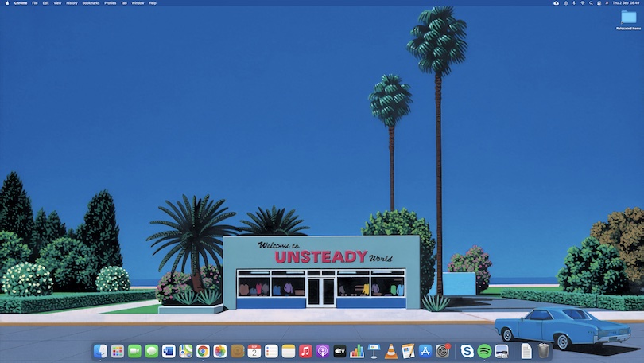Open the History menu
Image resolution: width=644 pixels, height=363 pixels.
(x=72, y=3)
